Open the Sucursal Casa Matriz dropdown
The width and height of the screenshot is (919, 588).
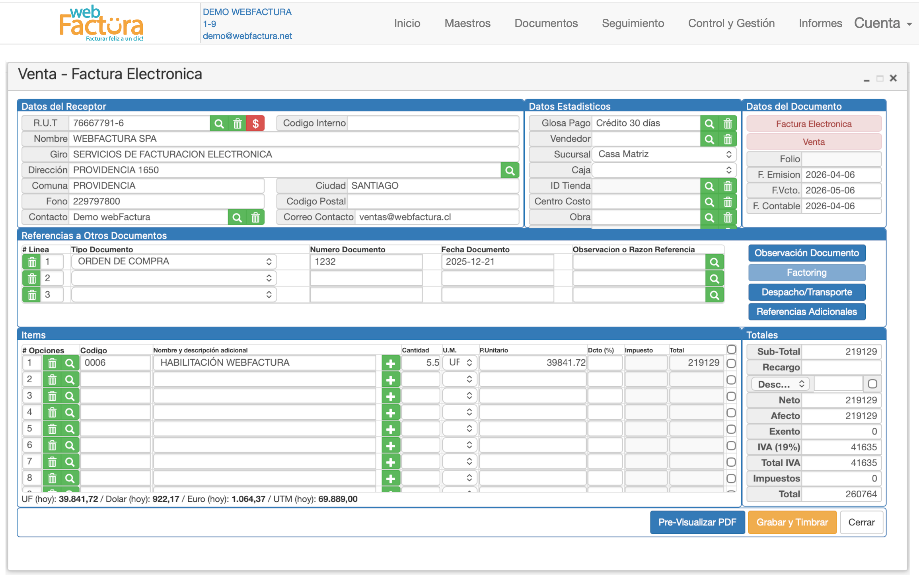coord(664,154)
